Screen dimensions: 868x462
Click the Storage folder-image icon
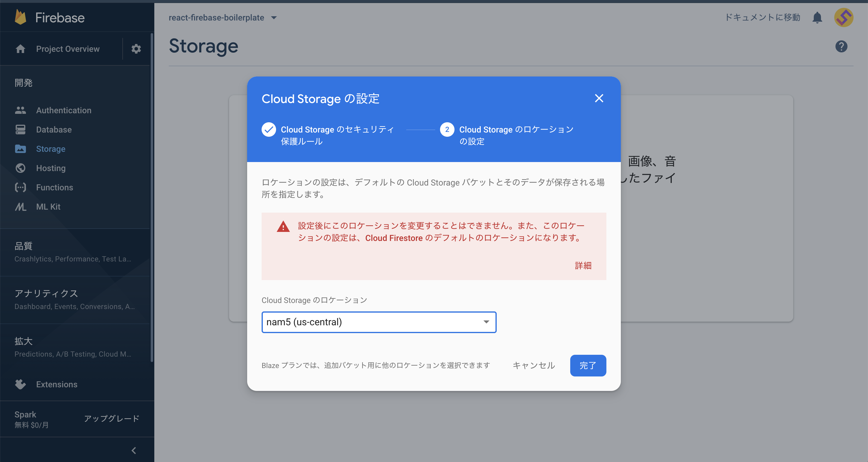click(x=20, y=149)
